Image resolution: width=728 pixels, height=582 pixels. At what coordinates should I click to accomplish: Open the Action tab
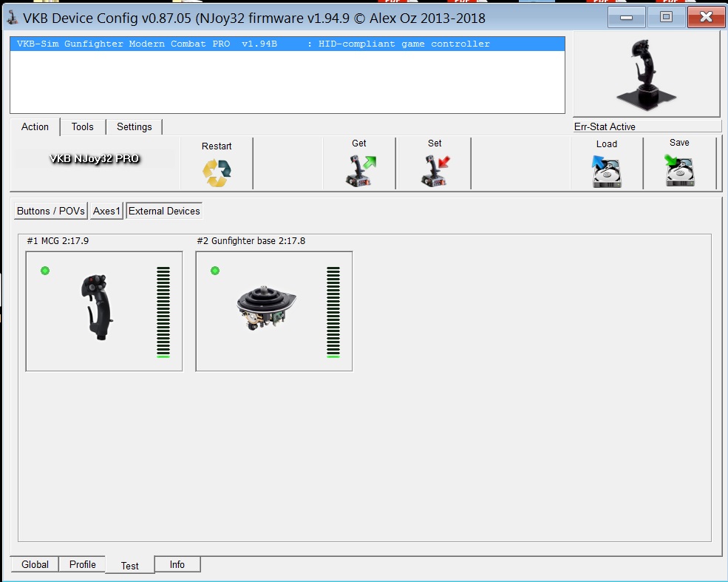pyautogui.click(x=35, y=126)
